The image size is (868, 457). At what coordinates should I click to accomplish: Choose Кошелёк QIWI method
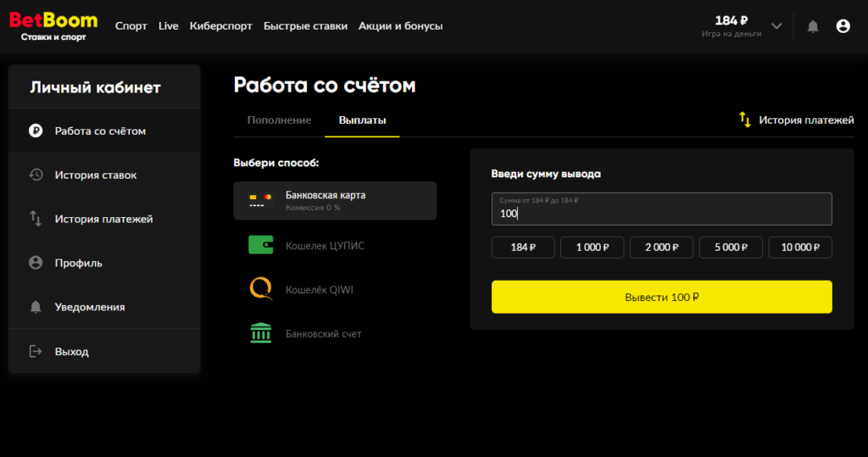[335, 289]
